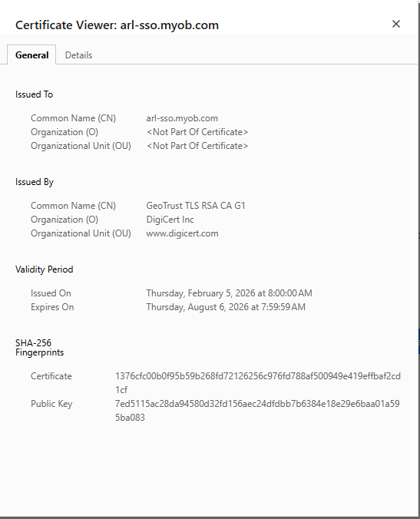Click the www.digicert.com organizational unit text
Viewport: 420px width, 519px height.
coord(183,233)
